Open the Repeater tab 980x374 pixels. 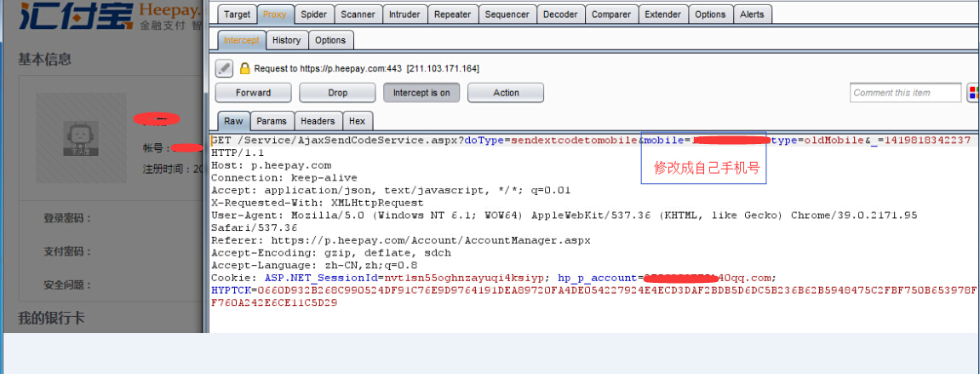(453, 14)
